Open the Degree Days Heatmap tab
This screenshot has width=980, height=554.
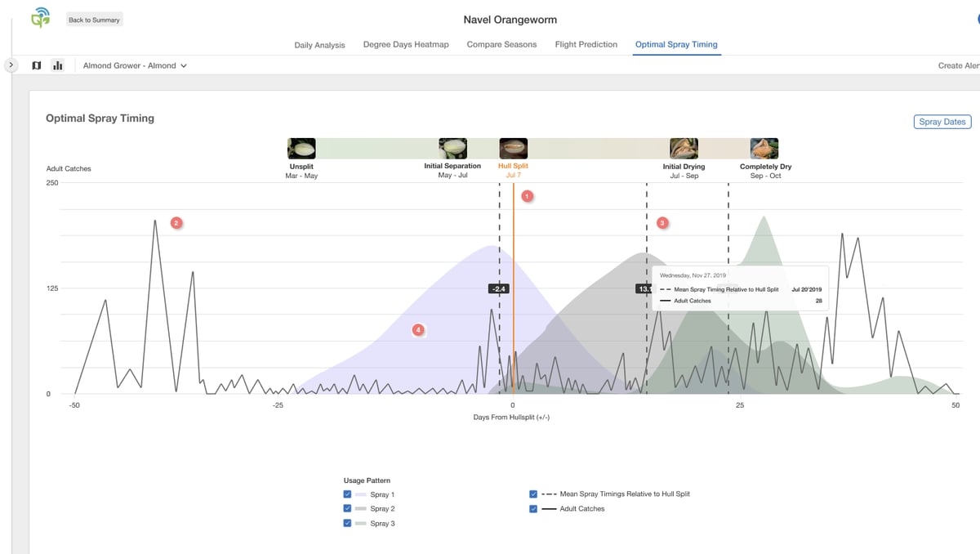tap(406, 45)
